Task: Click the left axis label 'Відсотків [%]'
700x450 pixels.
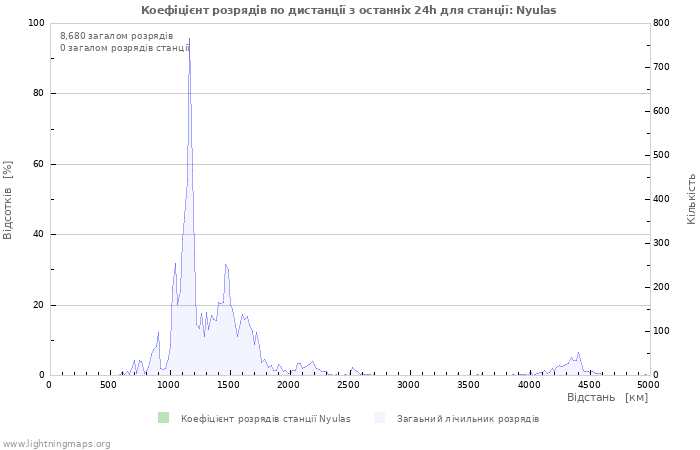Action: (8, 200)
